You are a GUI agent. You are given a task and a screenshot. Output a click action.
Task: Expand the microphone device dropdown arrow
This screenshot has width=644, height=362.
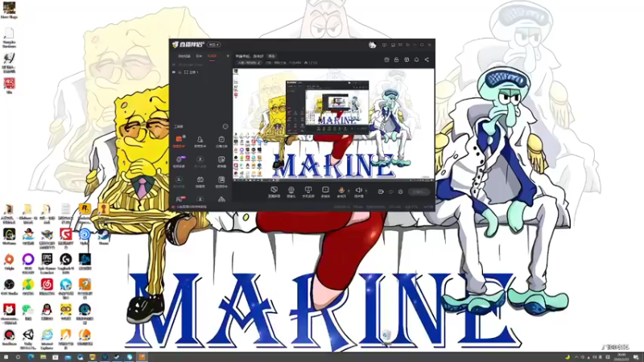pos(349,191)
